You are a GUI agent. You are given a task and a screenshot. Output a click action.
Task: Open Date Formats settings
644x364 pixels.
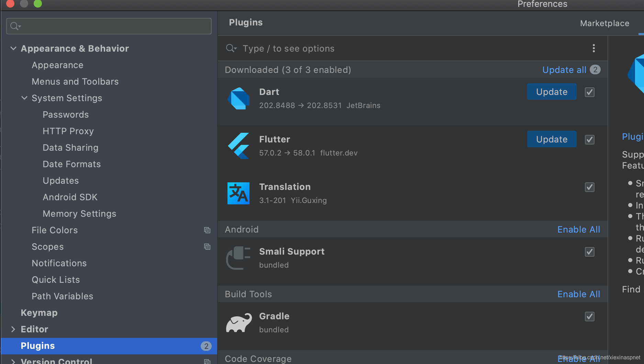(71, 164)
